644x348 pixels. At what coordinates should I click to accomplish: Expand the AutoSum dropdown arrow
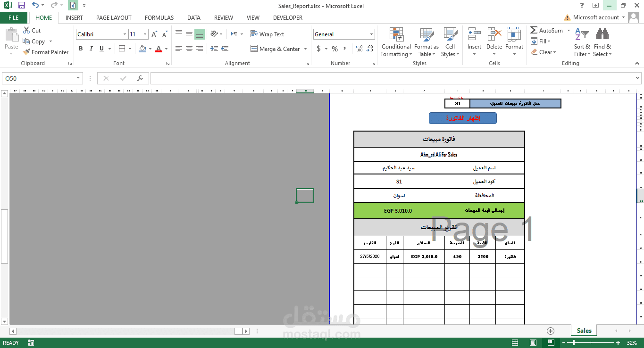tap(568, 30)
